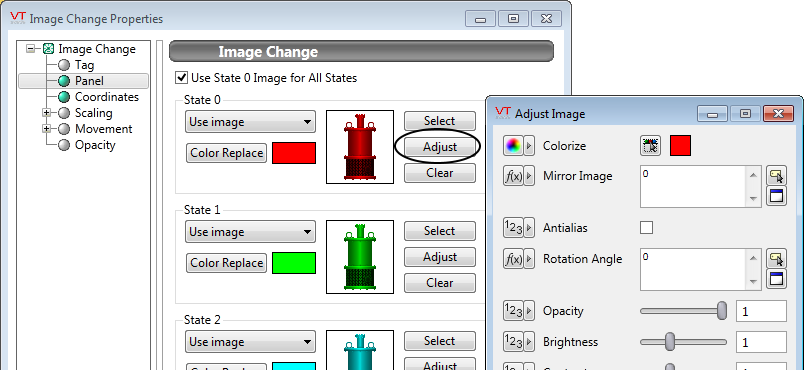Click State 1 Color Replace button
The image size is (805, 370).
(x=226, y=263)
